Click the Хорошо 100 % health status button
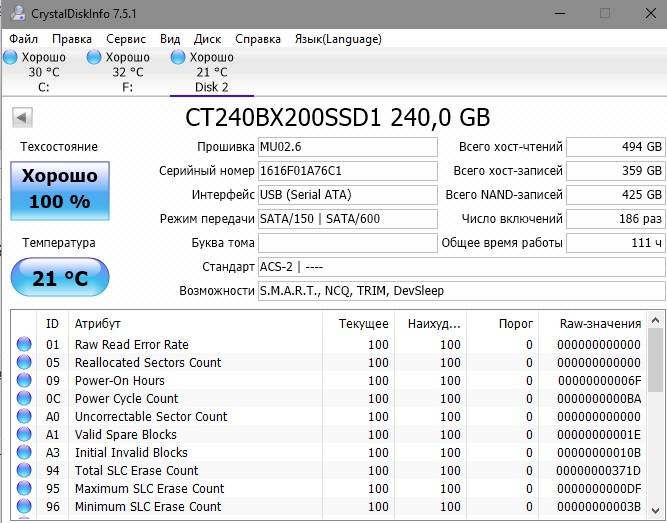This screenshot has height=523, width=667. point(59,188)
